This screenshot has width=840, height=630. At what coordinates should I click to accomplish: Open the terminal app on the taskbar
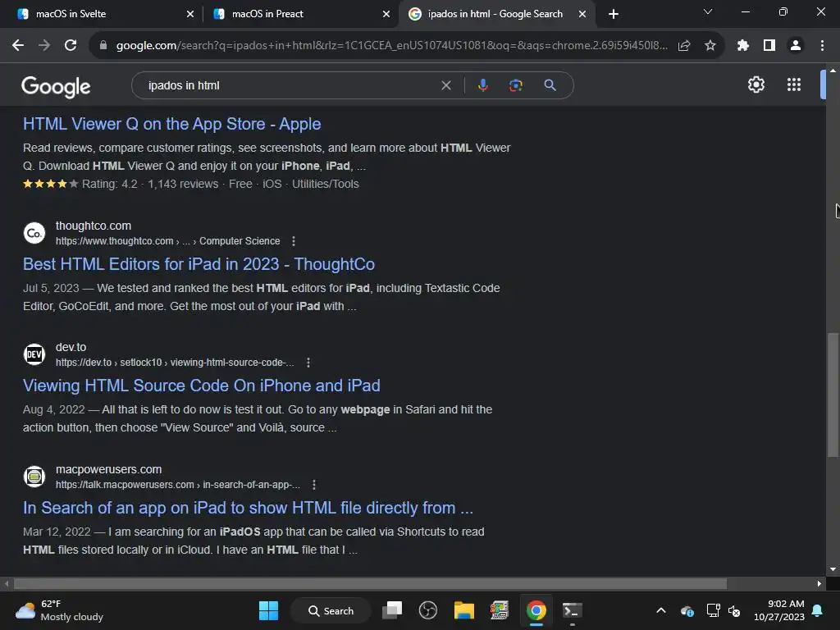pyautogui.click(x=572, y=610)
